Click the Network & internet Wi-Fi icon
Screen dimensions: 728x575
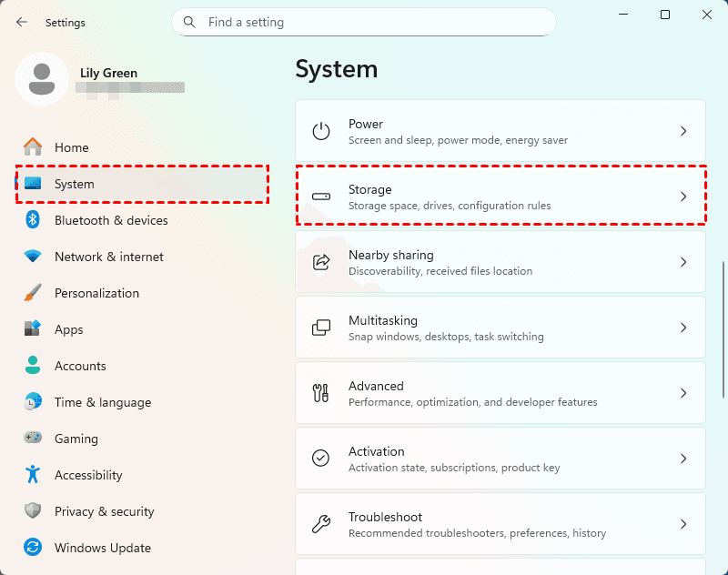[x=33, y=257]
